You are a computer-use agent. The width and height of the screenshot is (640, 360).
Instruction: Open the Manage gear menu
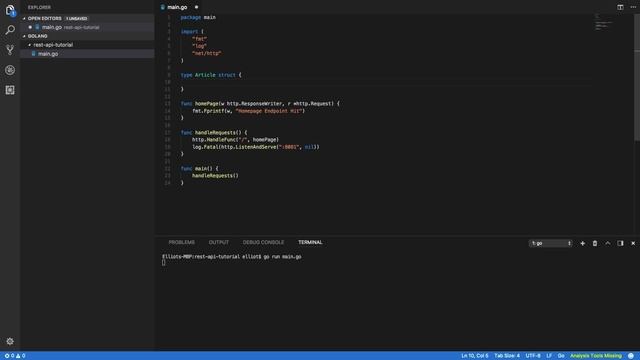[x=10, y=341]
